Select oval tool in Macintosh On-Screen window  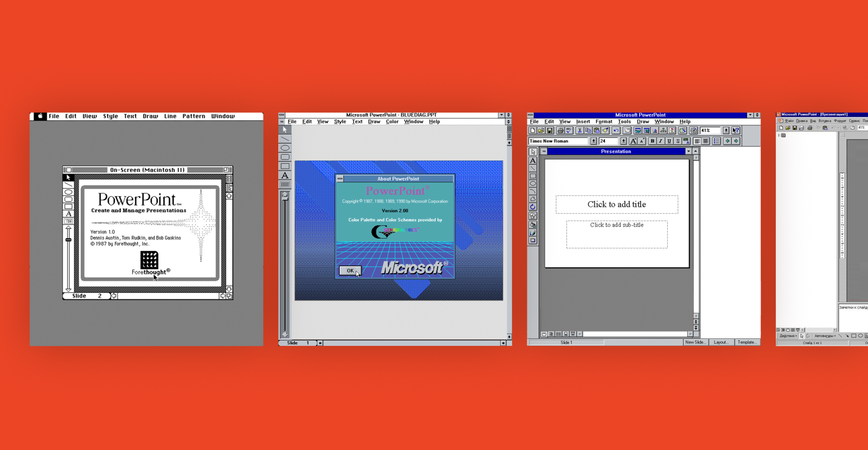pyautogui.click(x=68, y=192)
